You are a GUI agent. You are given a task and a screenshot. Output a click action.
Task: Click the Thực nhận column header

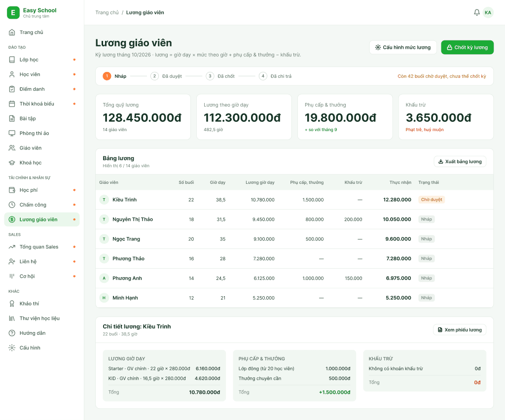click(400, 182)
